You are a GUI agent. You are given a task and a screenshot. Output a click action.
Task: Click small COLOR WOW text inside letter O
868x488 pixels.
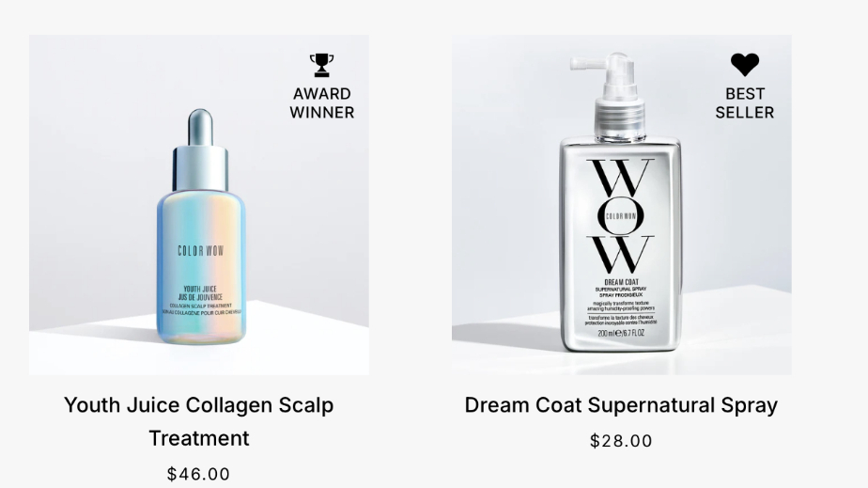(x=621, y=216)
